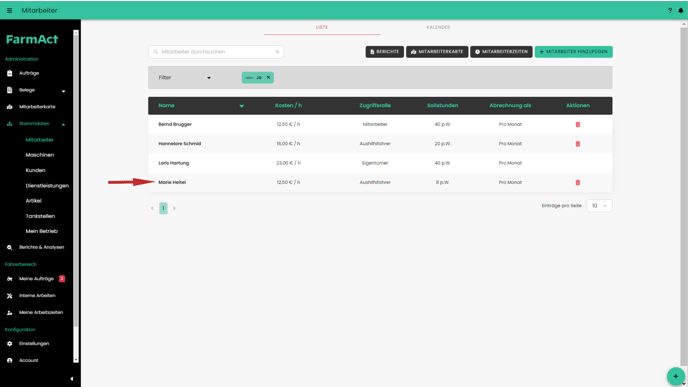Collapse the sidebar with the arrow
Viewport: 688px width, 387px height.
click(72, 379)
